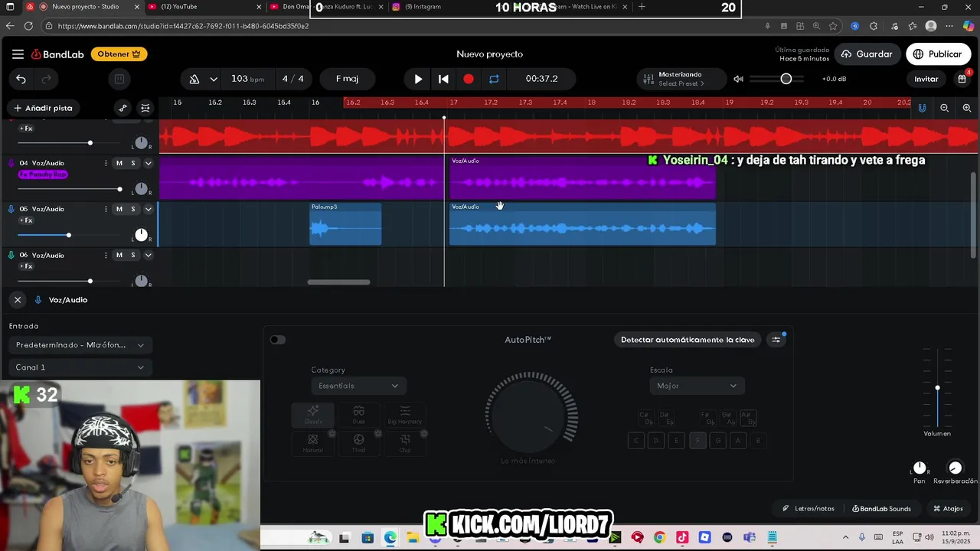
Task: Mute track 04 Voz/Audio
Action: 119,163
